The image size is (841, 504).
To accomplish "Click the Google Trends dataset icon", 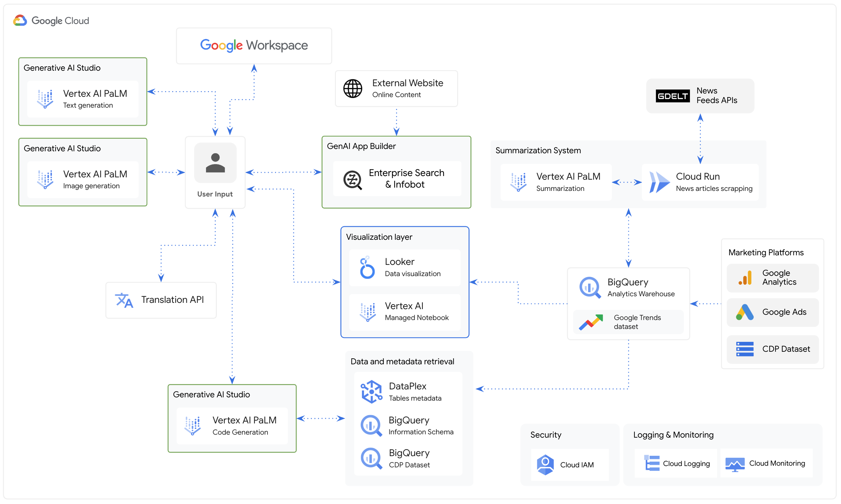I will pyautogui.click(x=591, y=322).
